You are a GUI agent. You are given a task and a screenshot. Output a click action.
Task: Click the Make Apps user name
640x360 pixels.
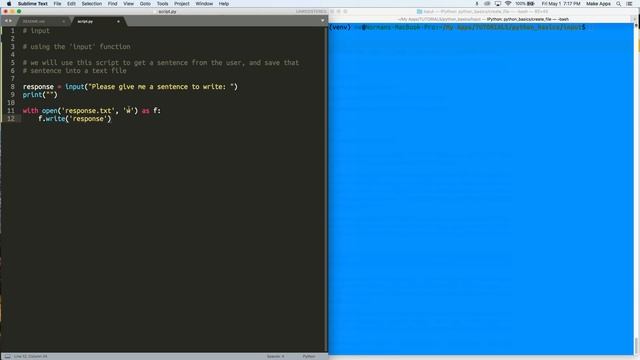coord(598,4)
